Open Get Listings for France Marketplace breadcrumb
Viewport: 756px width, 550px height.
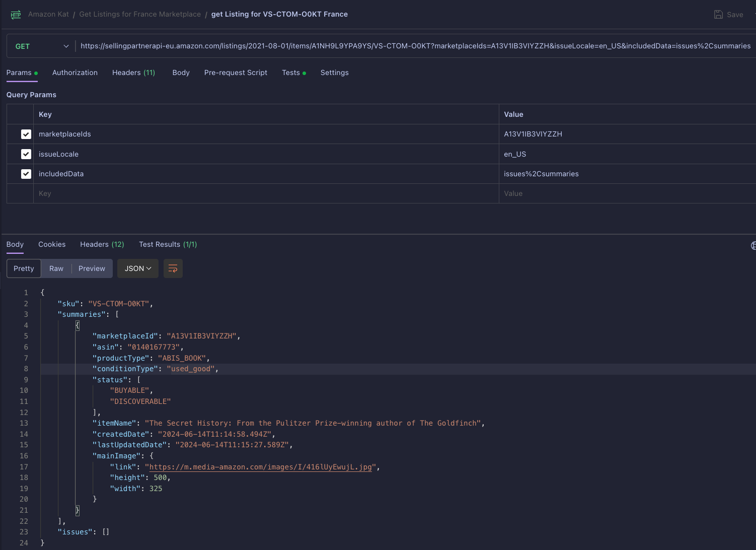click(x=140, y=14)
